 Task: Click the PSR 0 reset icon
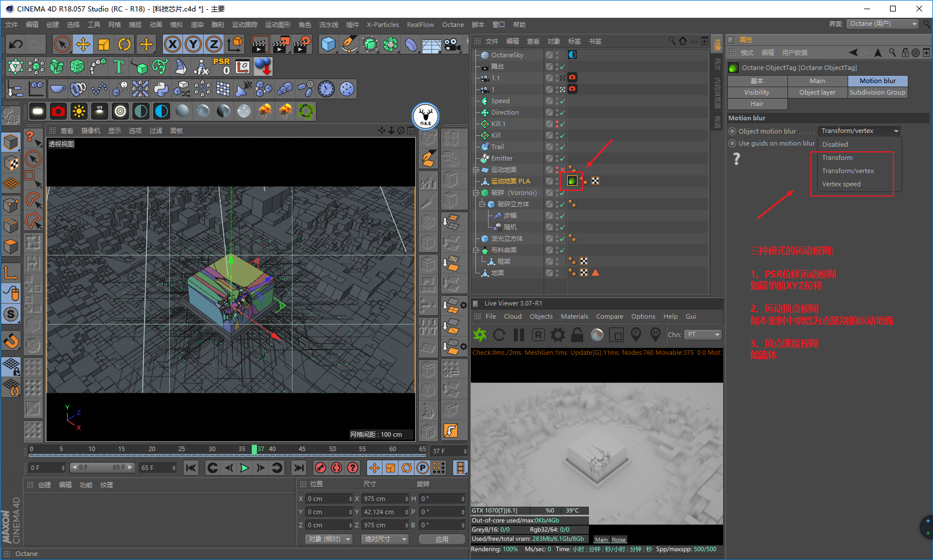click(x=222, y=66)
